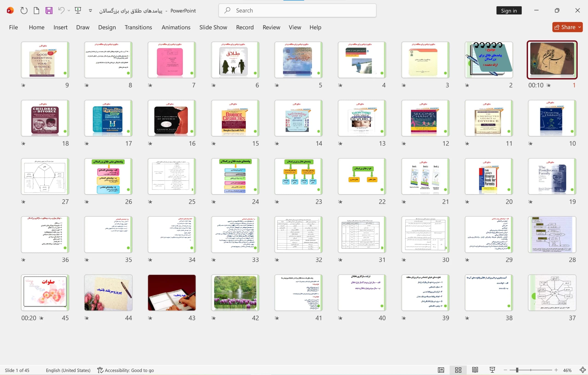The image size is (588, 375).
Task: Switch to the Home tab
Action: [37, 27]
